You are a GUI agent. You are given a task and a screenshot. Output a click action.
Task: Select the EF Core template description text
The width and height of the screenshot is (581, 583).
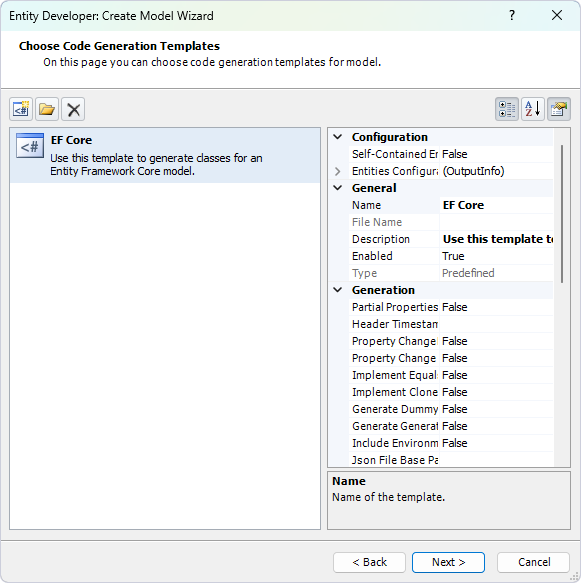tap(156, 164)
